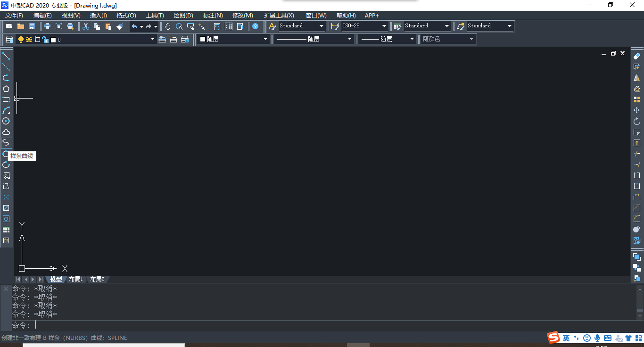The width and height of the screenshot is (644, 347).
Task: Activate the Move tool
Action: 637,110
